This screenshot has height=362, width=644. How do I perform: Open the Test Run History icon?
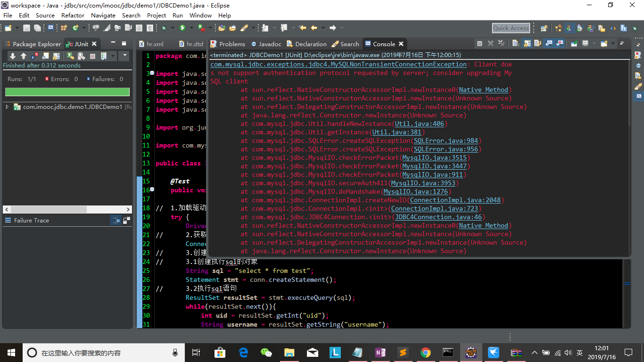[x=104, y=56]
